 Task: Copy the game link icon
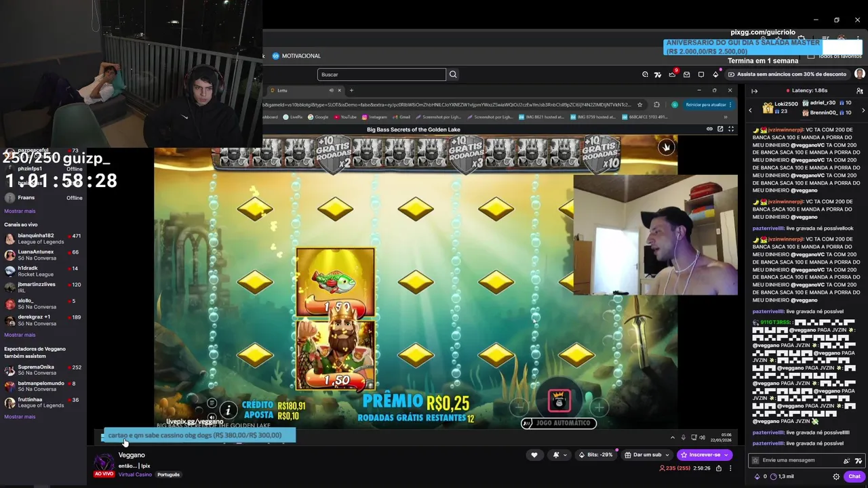(x=709, y=129)
